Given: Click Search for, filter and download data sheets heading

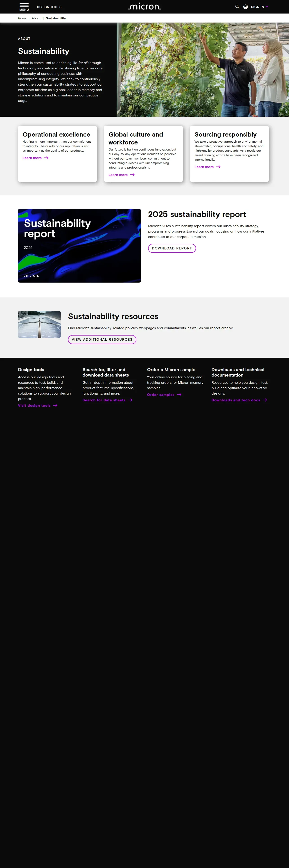Looking at the screenshot, I should (x=106, y=372).
